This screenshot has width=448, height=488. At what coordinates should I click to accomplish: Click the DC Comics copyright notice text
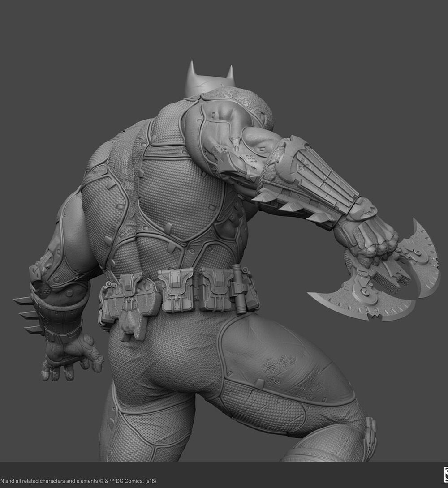point(78,481)
